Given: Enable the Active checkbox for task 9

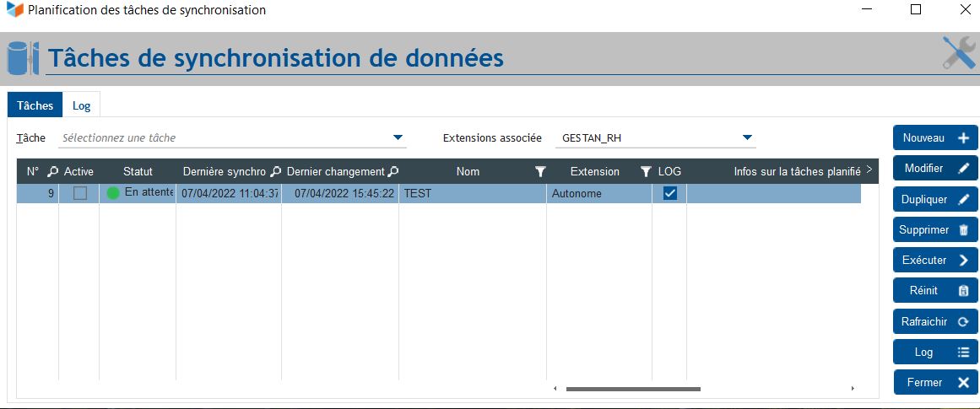Looking at the screenshot, I should pyautogui.click(x=80, y=193).
